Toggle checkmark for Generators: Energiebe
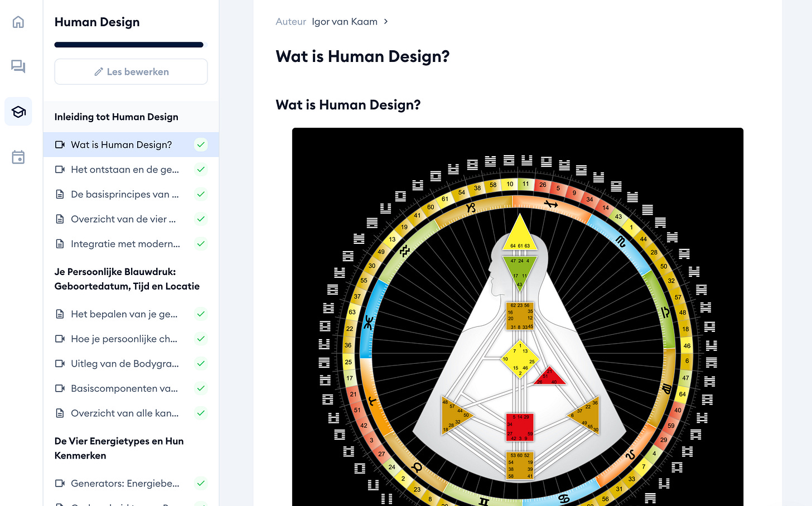This screenshot has height=506, width=812. (x=201, y=483)
